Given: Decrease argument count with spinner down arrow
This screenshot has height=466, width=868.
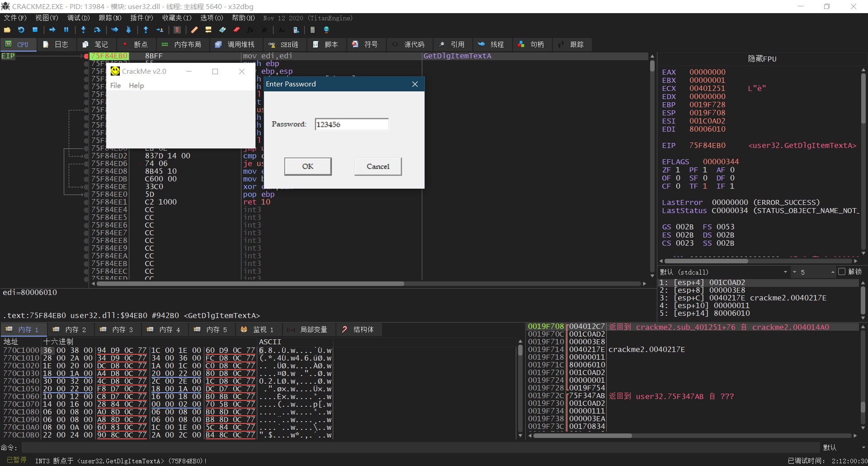Looking at the screenshot, I should click(794, 272).
